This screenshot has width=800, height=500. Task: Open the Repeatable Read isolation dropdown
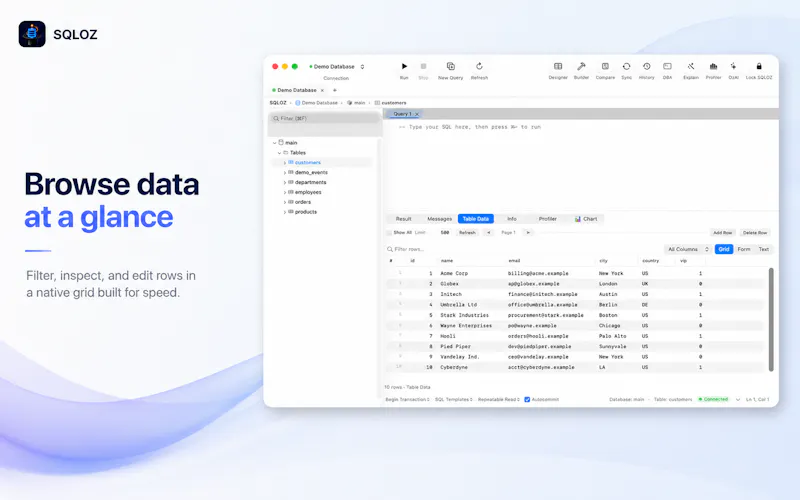click(x=498, y=399)
